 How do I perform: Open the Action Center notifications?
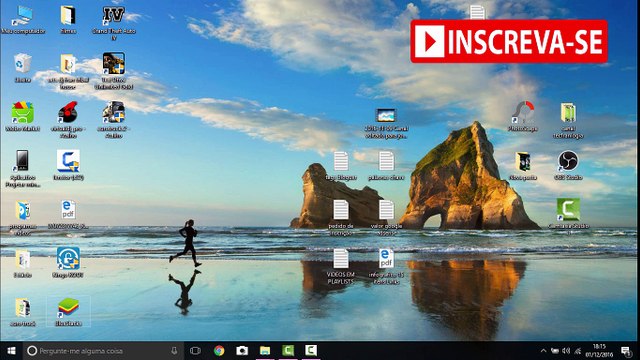[625, 351]
